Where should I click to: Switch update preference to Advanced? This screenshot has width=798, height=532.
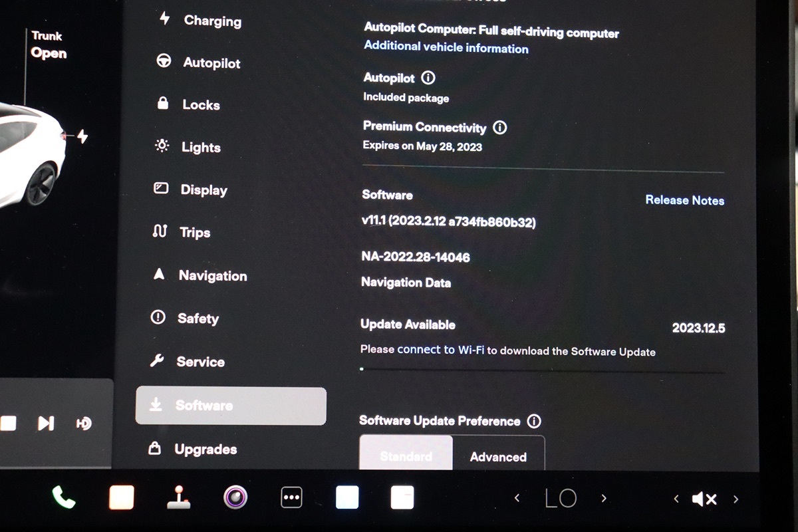point(498,456)
